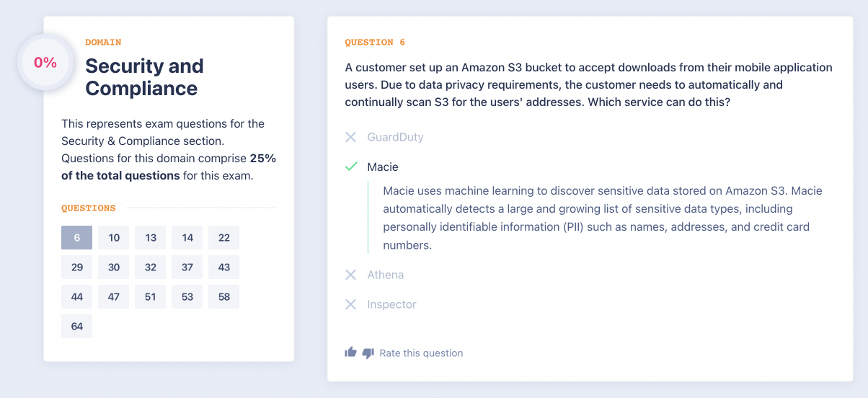Go to question 37
Viewport: 868px width, 398px height.
click(187, 267)
